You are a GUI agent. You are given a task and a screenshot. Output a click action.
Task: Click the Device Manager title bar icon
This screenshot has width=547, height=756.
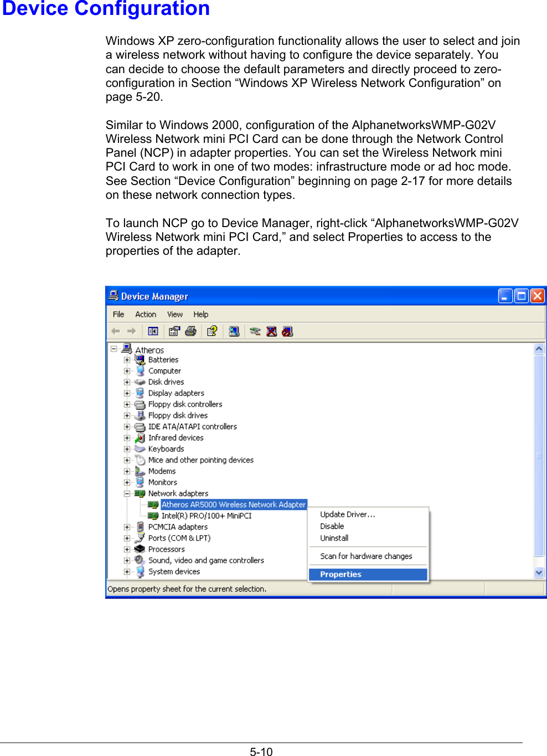(x=113, y=296)
